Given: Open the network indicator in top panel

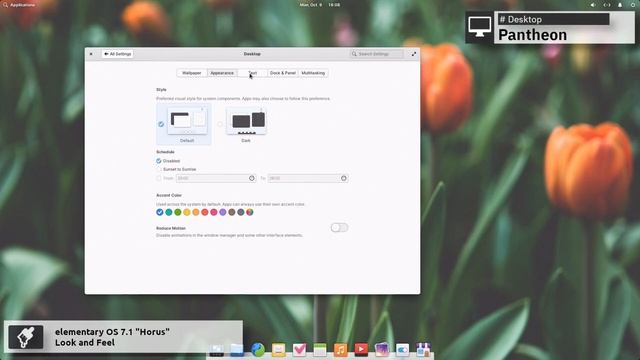Looking at the screenshot, I should click(607, 5).
